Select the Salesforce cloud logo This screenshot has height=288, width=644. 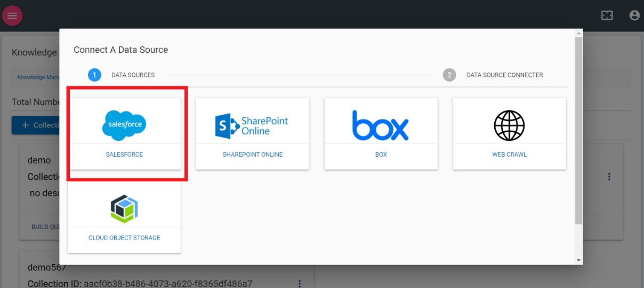pos(124,125)
